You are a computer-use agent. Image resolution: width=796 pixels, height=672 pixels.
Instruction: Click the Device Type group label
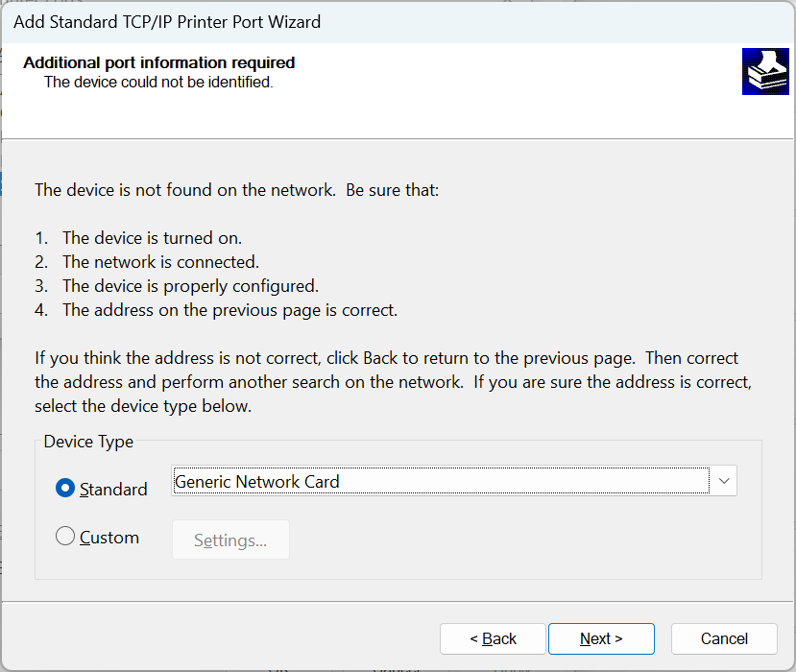pos(88,442)
